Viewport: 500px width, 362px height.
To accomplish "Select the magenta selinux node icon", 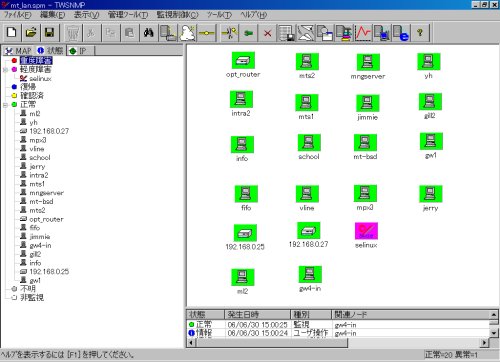I will (366, 231).
